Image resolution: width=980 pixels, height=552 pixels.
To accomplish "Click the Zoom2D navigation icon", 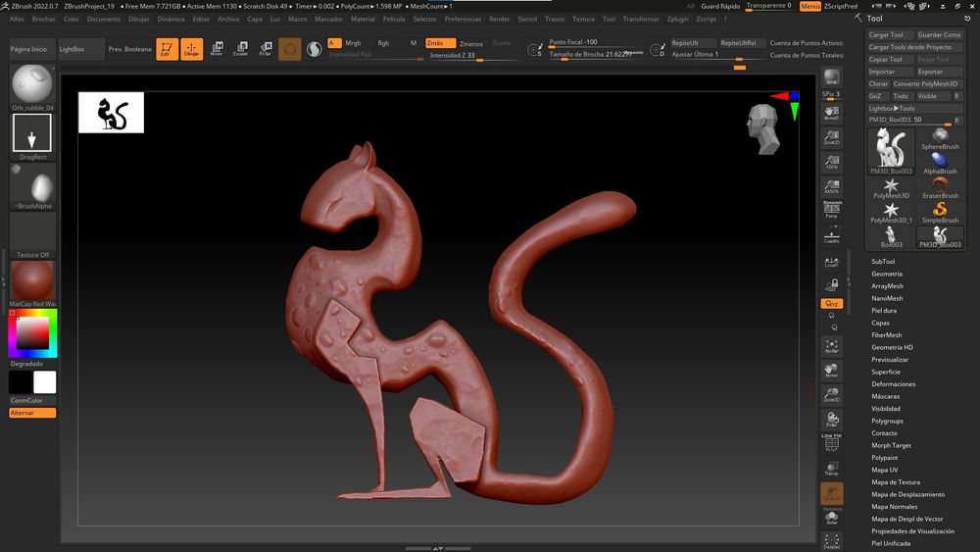I will click(832, 137).
